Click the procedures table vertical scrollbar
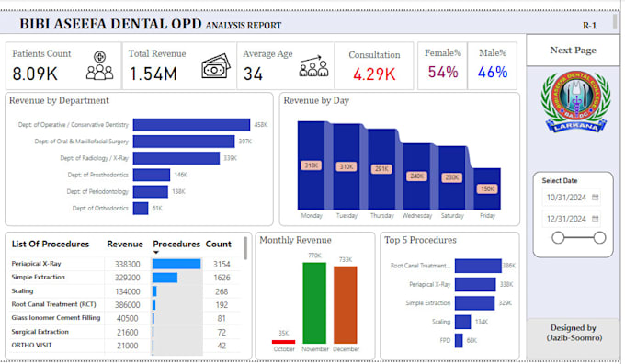 245,248
